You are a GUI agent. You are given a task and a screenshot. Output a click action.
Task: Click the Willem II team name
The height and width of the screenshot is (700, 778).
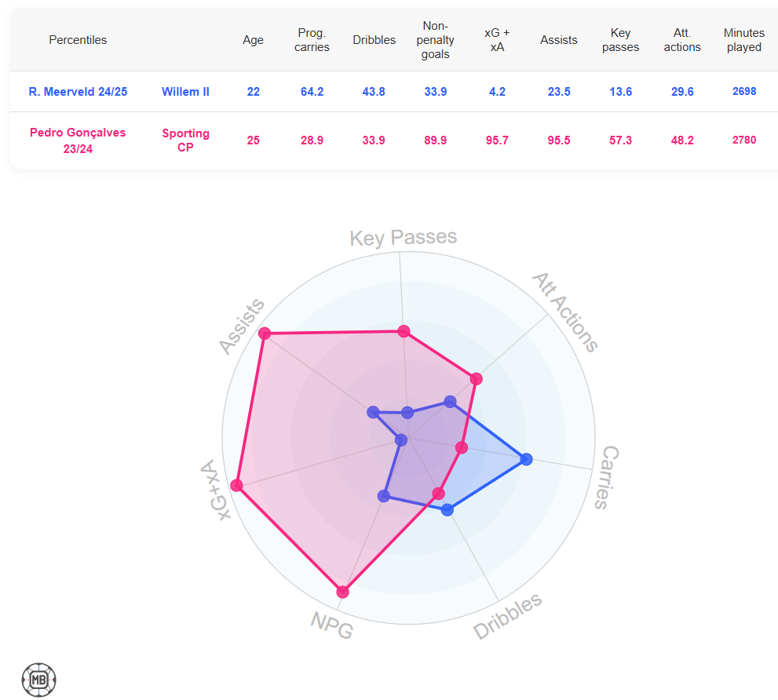tap(185, 92)
